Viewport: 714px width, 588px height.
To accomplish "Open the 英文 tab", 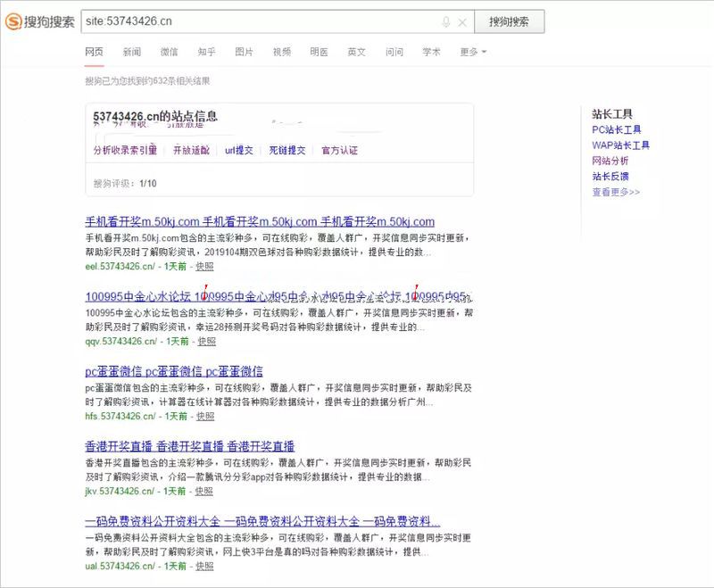I will (x=356, y=52).
